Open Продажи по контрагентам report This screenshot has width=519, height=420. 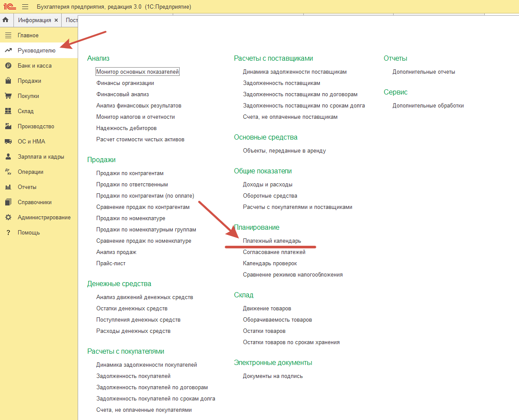130,173
